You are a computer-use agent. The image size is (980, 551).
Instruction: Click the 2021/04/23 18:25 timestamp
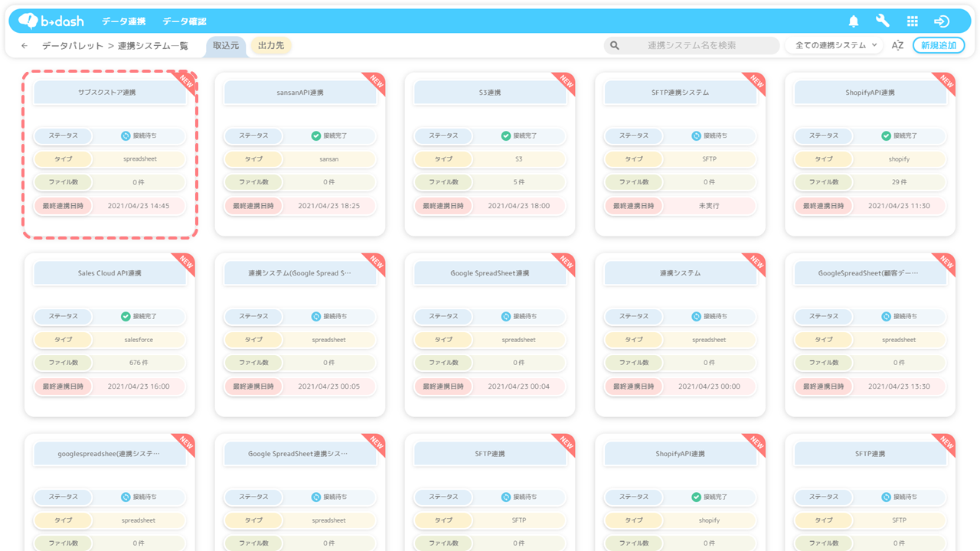click(x=329, y=206)
